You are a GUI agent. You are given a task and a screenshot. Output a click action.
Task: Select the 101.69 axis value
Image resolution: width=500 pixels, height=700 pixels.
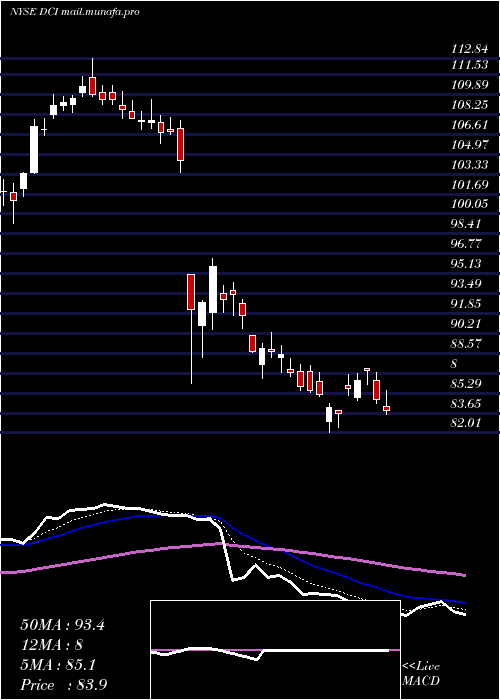[468, 184]
